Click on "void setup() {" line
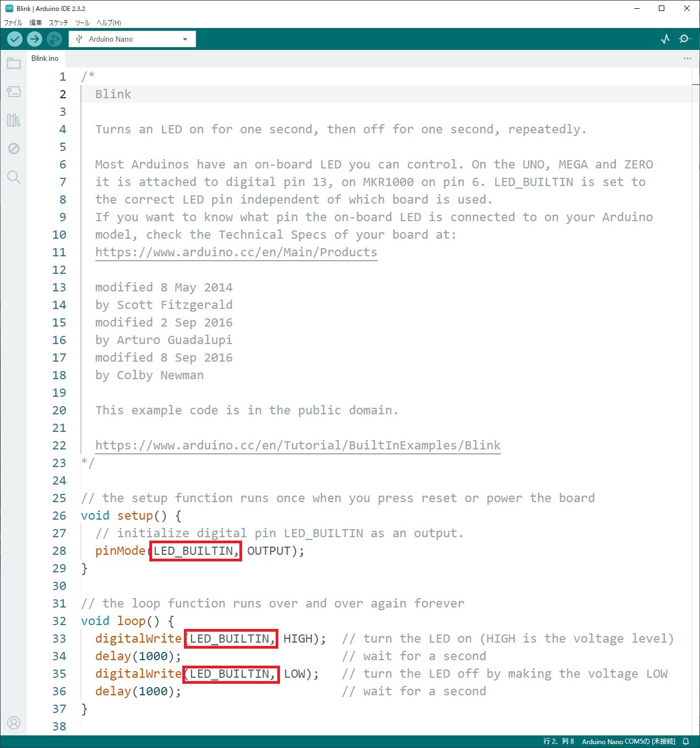700x748 pixels. (131, 516)
